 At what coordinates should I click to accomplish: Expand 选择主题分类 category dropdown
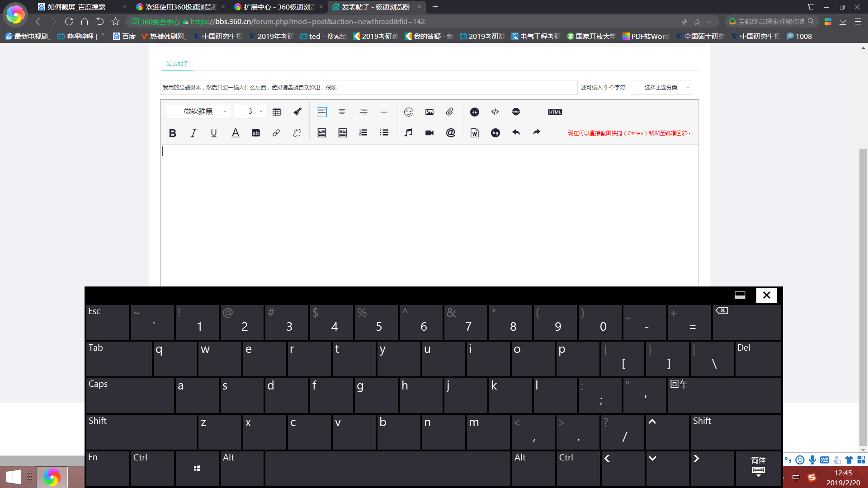tap(660, 88)
